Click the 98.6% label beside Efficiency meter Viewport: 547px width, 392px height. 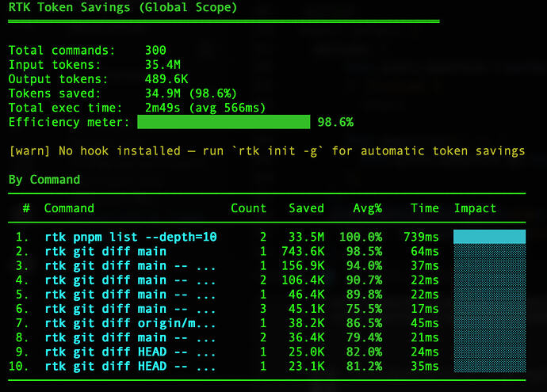[335, 122]
